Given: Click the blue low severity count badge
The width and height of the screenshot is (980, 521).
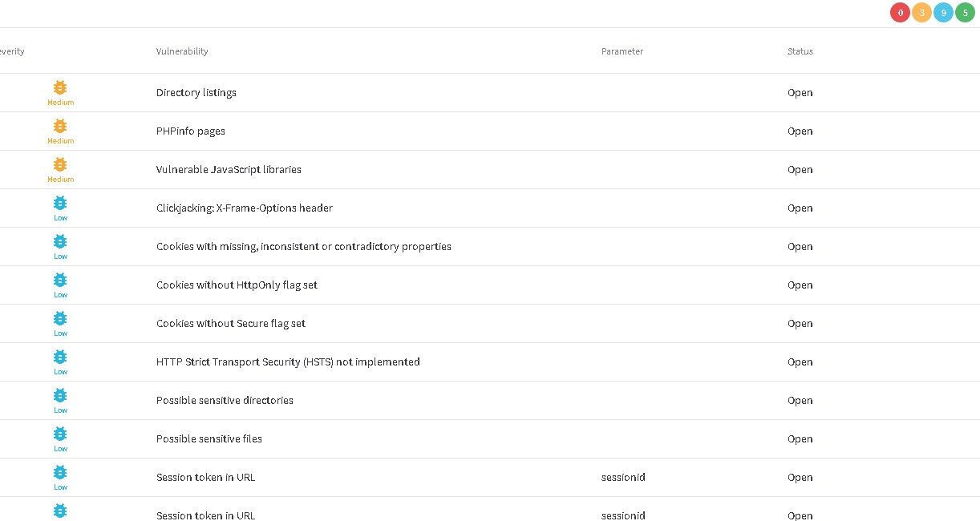Looking at the screenshot, I should [x=943, y=13].
